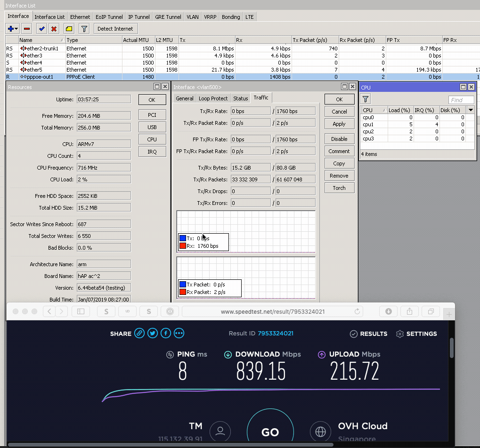
Task: Open the CPU table columns dropdown arrow
Action: pos(470,110)
